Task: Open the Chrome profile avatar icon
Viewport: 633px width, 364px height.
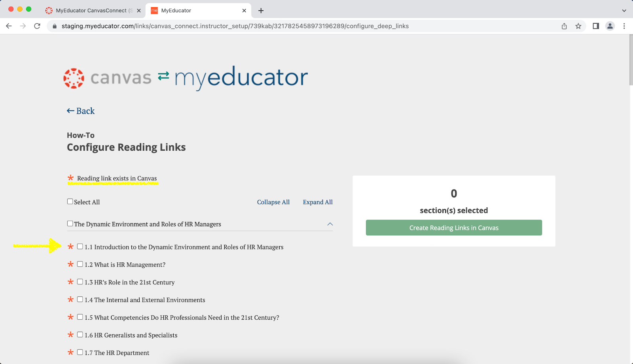Action: point(610,26)
